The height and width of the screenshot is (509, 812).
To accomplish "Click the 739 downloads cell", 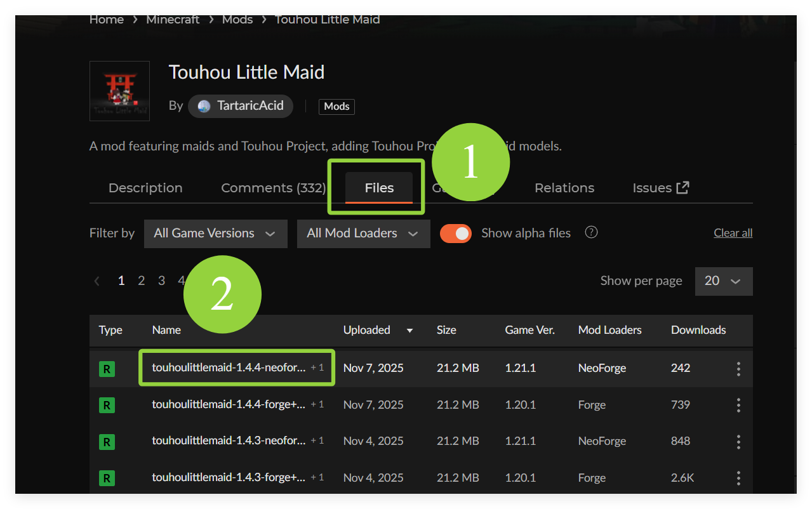I will 681,405.
